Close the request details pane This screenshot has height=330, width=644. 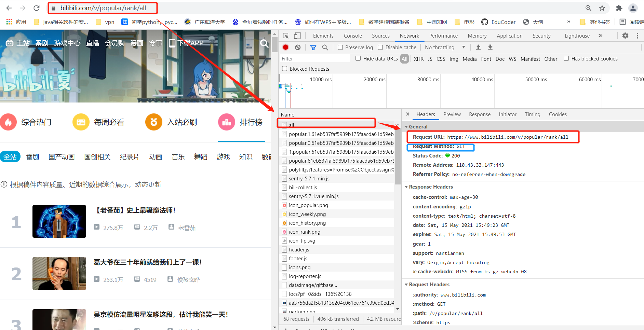[x=407, y=114]
